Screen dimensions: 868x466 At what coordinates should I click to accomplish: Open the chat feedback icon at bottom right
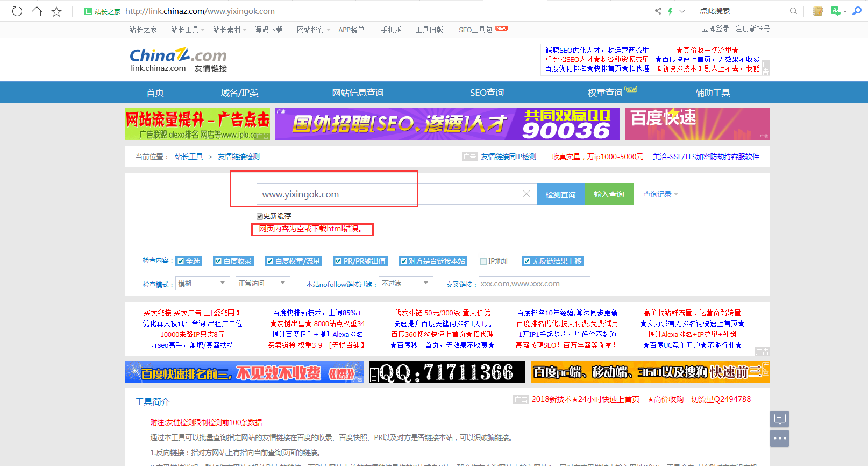pos(779,419)
